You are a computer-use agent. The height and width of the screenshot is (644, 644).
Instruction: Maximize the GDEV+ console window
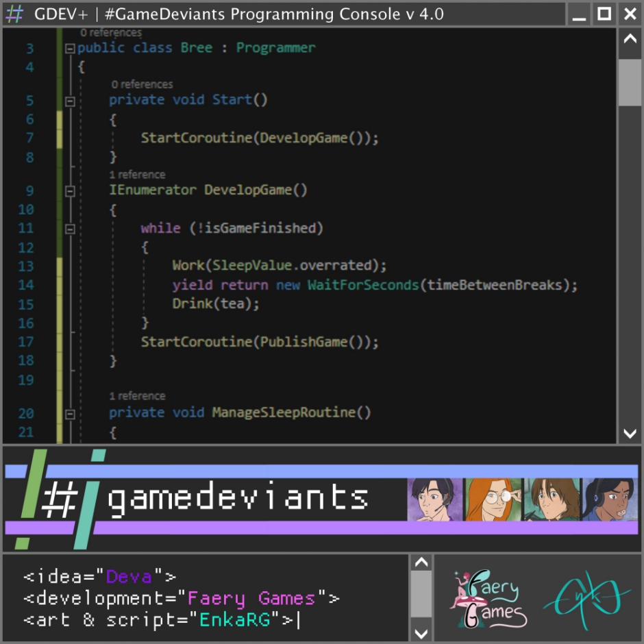pyautogui.click(x=604, y=14)
